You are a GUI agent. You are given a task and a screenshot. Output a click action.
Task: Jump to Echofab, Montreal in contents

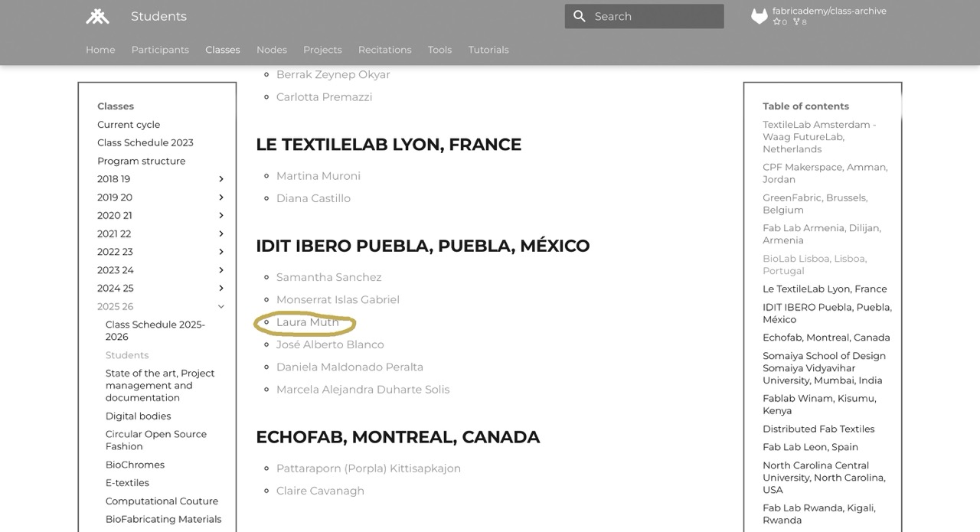(x=826, y=338)
